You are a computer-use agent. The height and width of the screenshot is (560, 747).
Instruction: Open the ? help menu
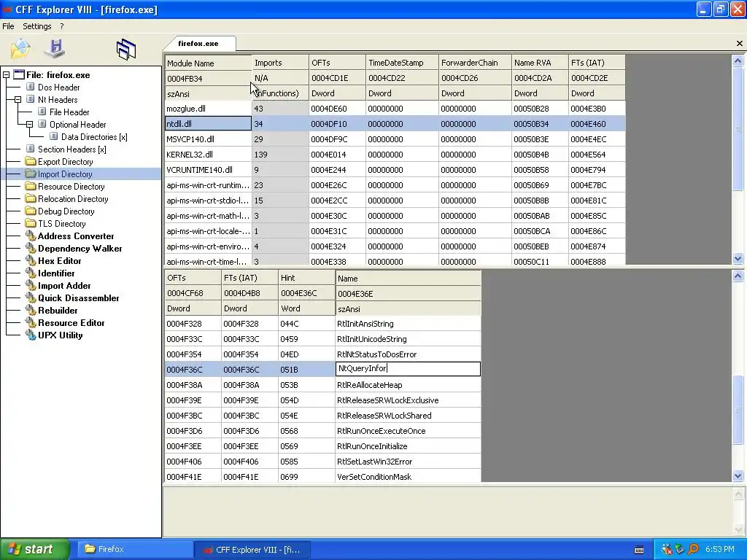[x=62, y=26]
